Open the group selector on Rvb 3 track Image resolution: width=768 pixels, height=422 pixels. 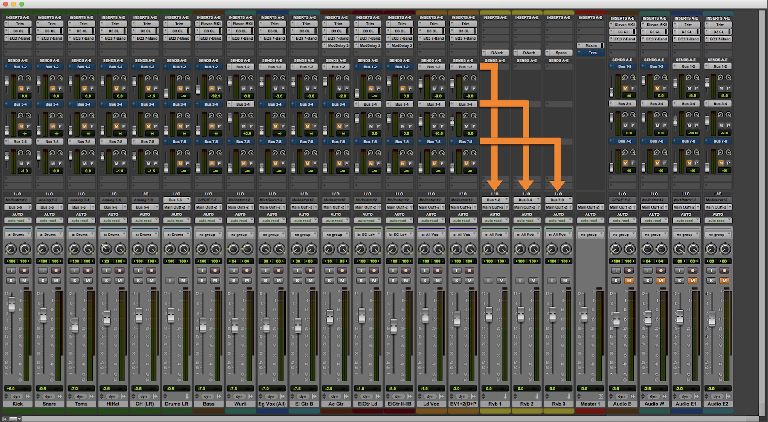(x=558, y=233)
